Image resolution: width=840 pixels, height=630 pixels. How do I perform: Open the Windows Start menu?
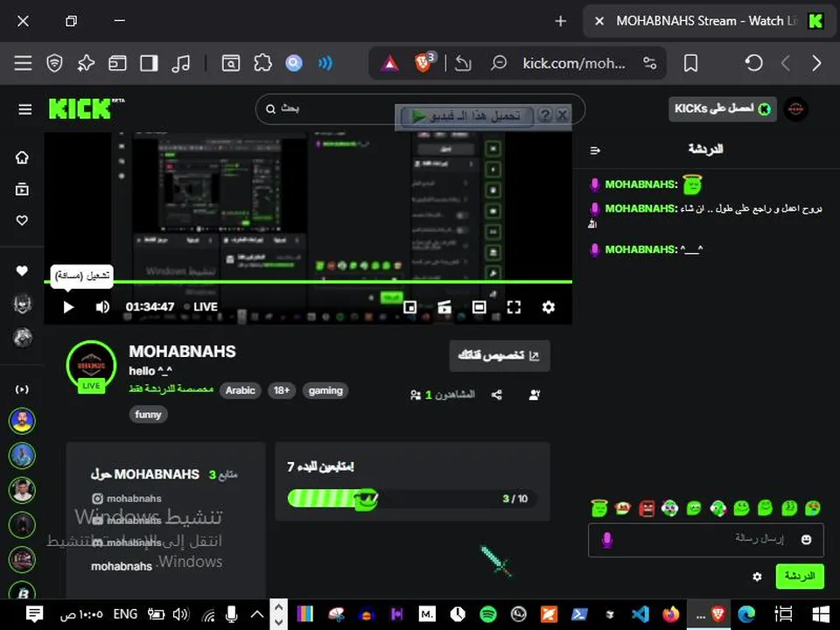coord(821,614)
